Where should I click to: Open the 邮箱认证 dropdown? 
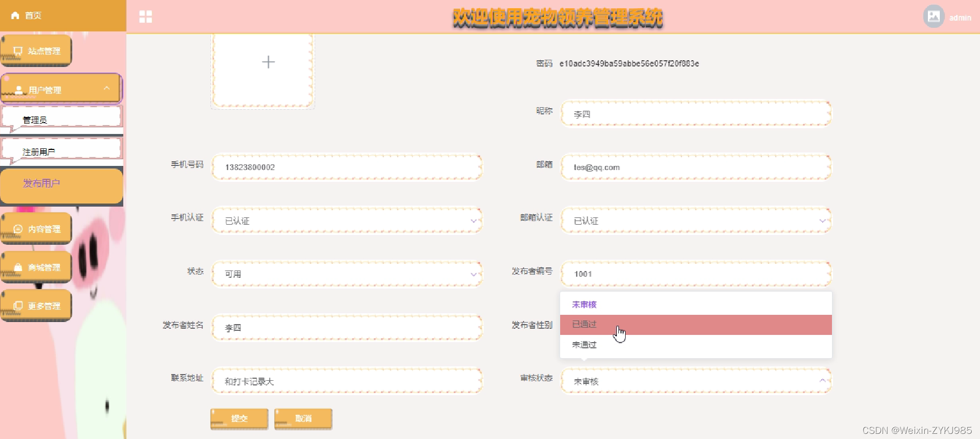pyautogui.click(x=696, y=221)
